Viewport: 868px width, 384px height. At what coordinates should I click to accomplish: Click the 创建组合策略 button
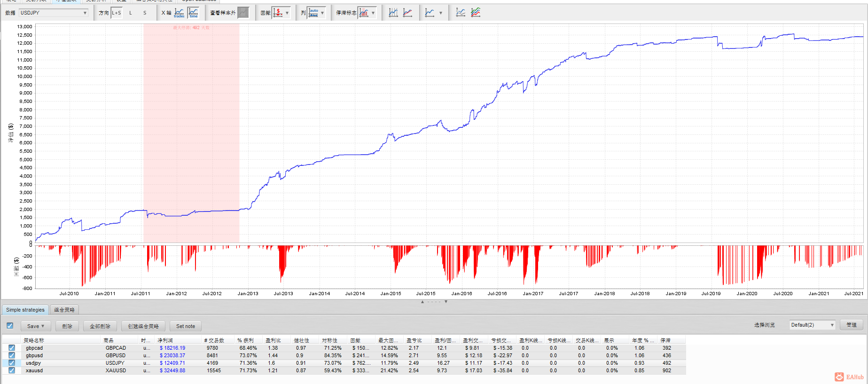point(143,326)
